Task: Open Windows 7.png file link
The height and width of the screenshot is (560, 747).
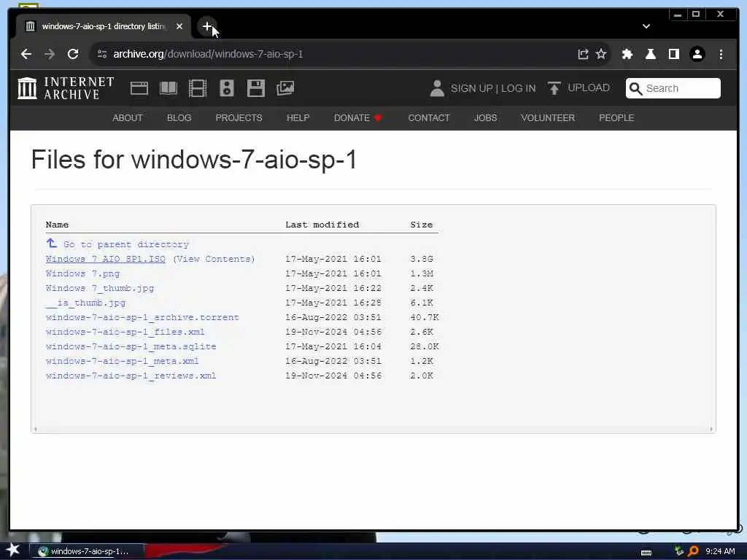Action: click(x=83, y=273)
